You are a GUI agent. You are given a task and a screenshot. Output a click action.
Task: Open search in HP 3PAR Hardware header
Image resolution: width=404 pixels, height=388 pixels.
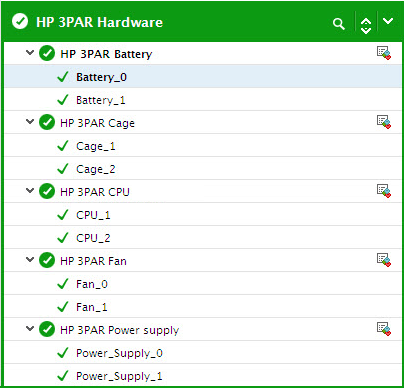339,24
